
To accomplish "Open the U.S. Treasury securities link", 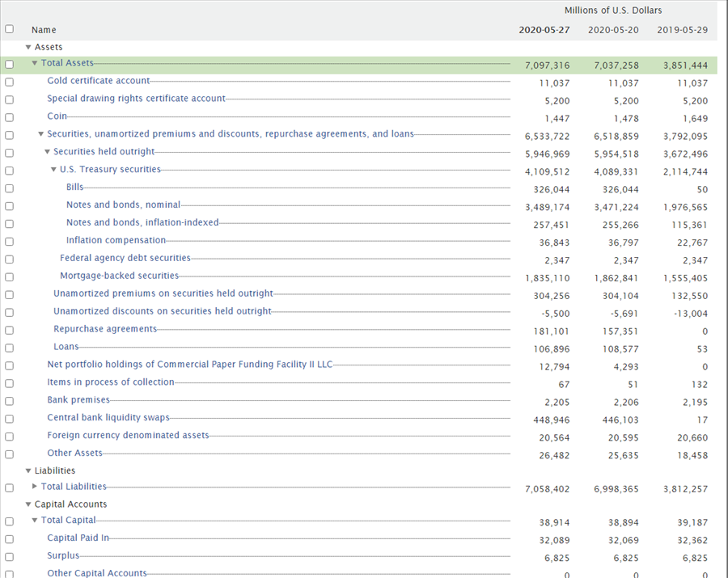I will pyautogui.click(x=110, y=169).
